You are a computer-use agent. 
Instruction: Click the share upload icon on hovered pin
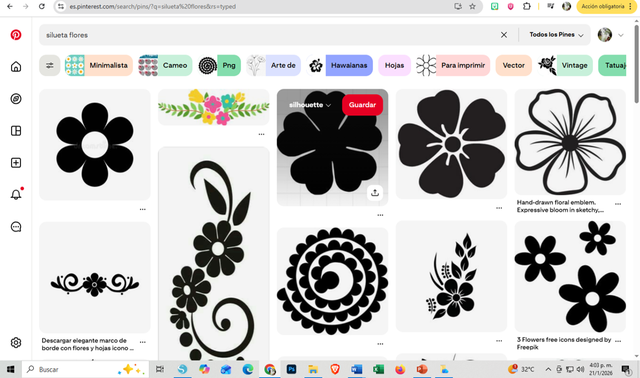coord(375,193)
